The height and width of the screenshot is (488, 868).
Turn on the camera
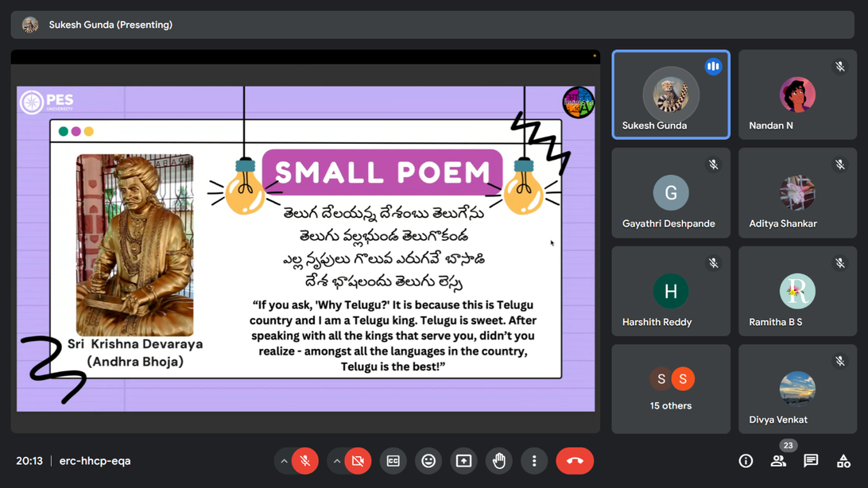[x=358, y=461]
